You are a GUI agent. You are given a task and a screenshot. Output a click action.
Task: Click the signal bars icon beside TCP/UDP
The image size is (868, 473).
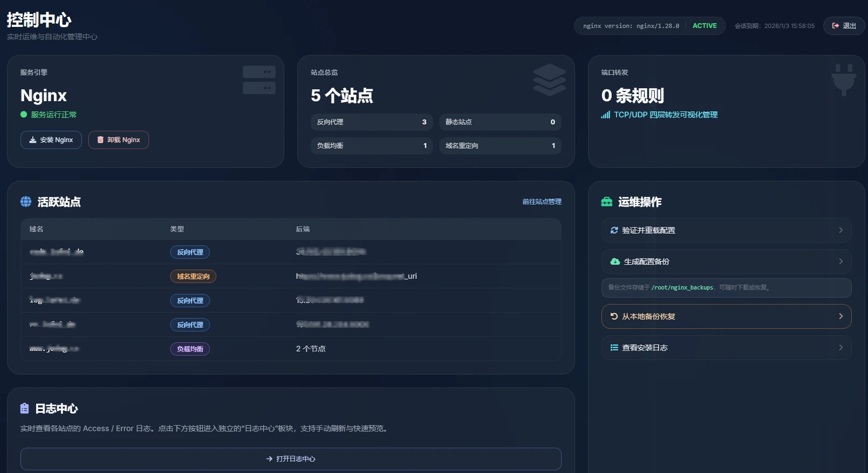click(606, 115)
